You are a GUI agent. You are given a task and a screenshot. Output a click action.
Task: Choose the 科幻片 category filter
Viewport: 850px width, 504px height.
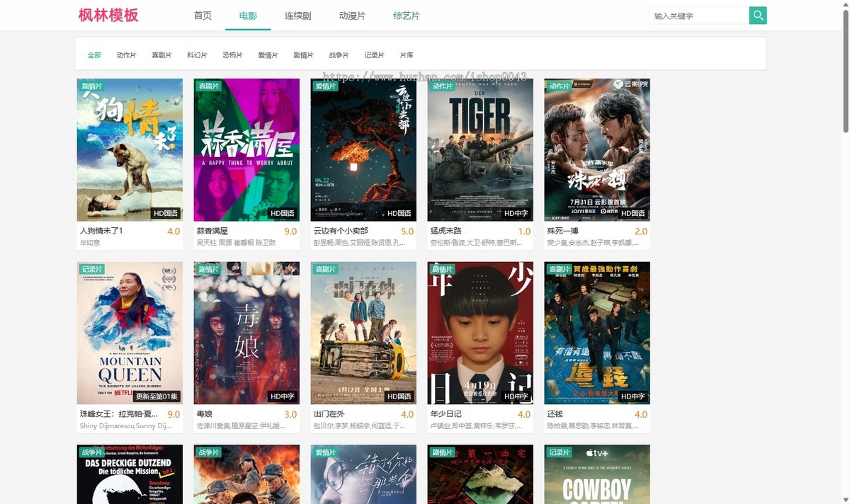tap(197, 55)
